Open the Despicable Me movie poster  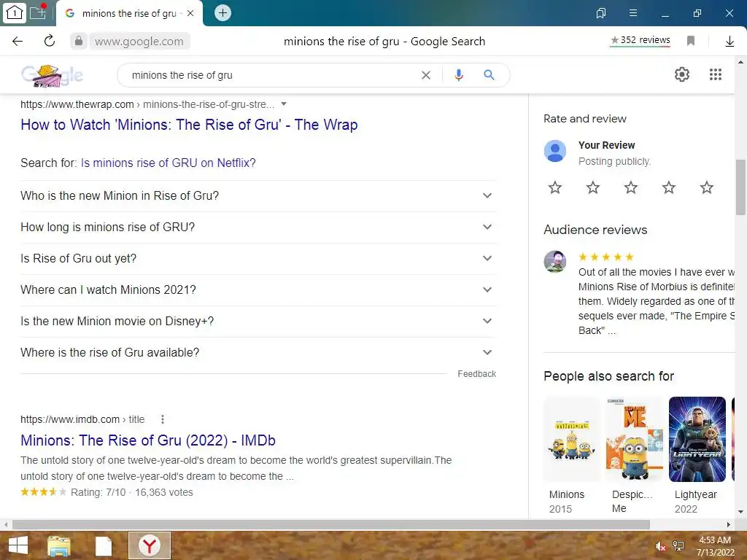(x=635, y=439)
